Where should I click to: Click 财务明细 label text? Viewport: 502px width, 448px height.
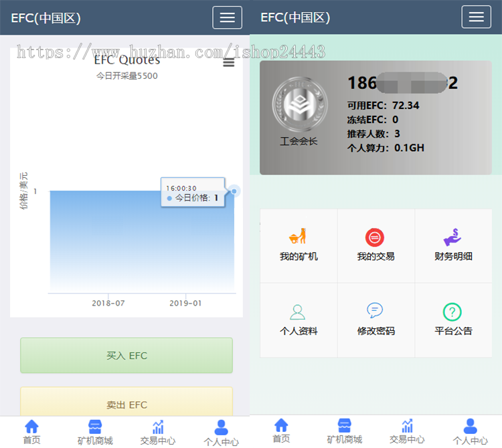coord(453,257)
